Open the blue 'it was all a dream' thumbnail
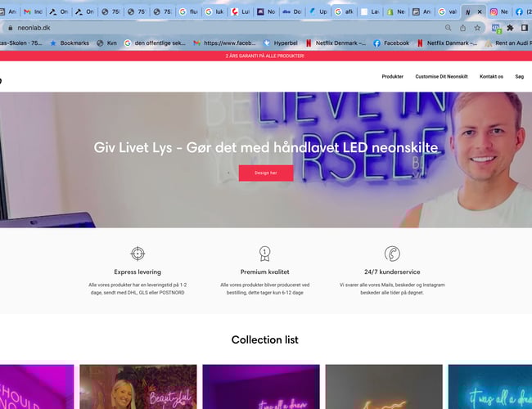 click(x=490, y=387)
